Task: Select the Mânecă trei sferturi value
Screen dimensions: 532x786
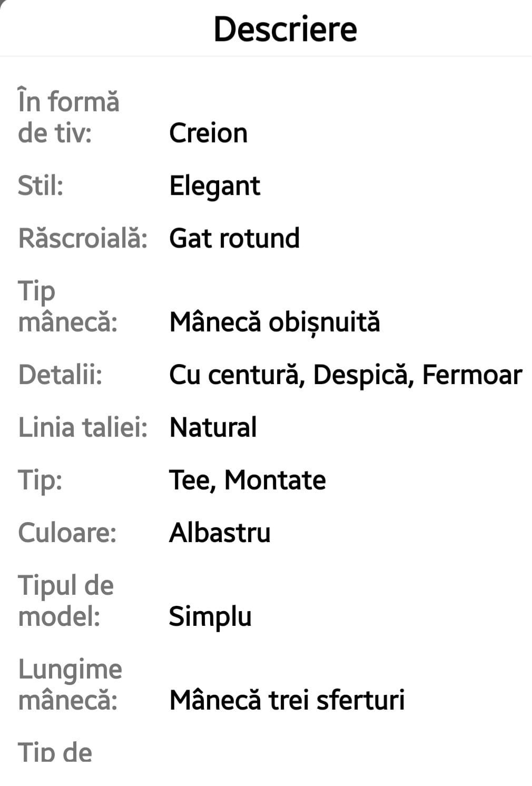Action: [x=287, y=700]
